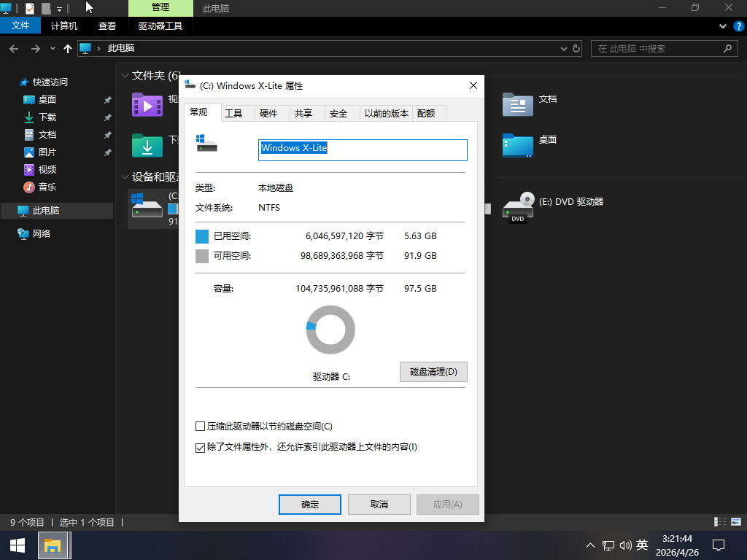Click the Windows X-Lite volume label field

(363, 150)
